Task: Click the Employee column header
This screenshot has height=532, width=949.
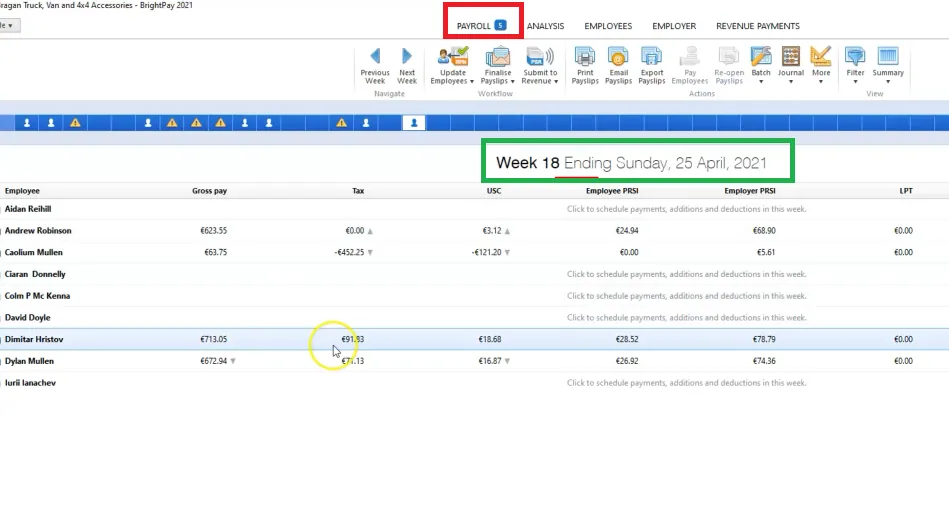Action: (22, 191)
